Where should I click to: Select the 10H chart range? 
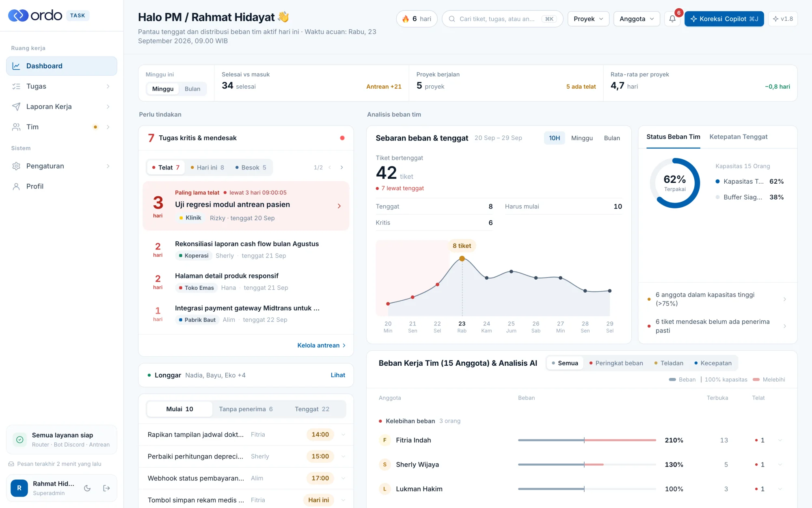tap(554, 138)
